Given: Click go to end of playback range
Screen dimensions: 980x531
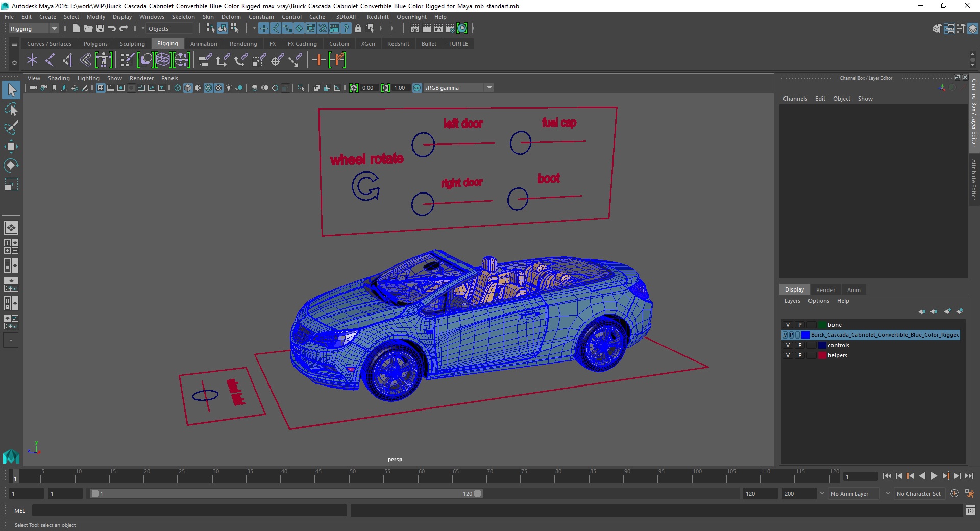Looking at the screenshot, I should point(969,476).
